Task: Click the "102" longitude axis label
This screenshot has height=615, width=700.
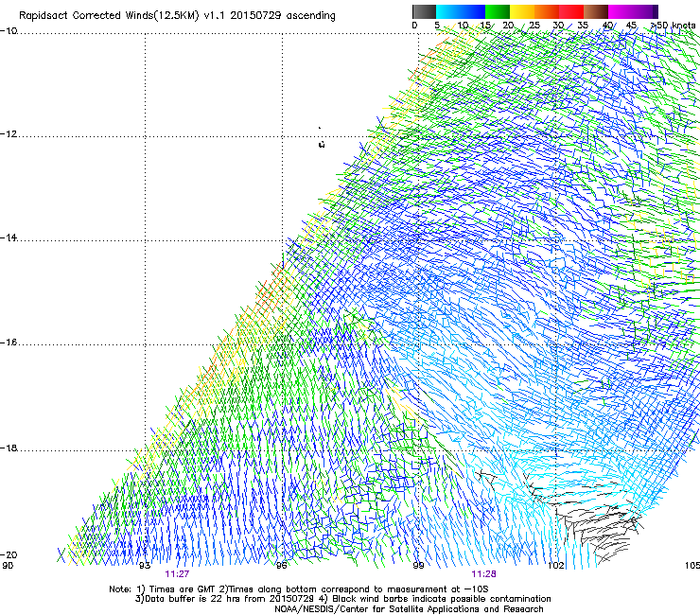Action: tap(556, 566)
